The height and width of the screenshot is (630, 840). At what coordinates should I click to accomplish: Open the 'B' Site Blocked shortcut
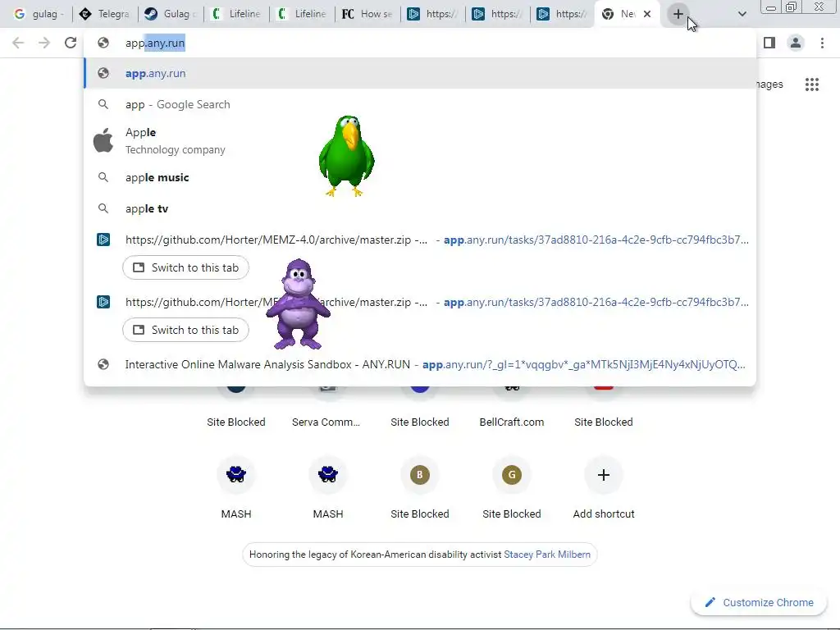tap(420, 475)
